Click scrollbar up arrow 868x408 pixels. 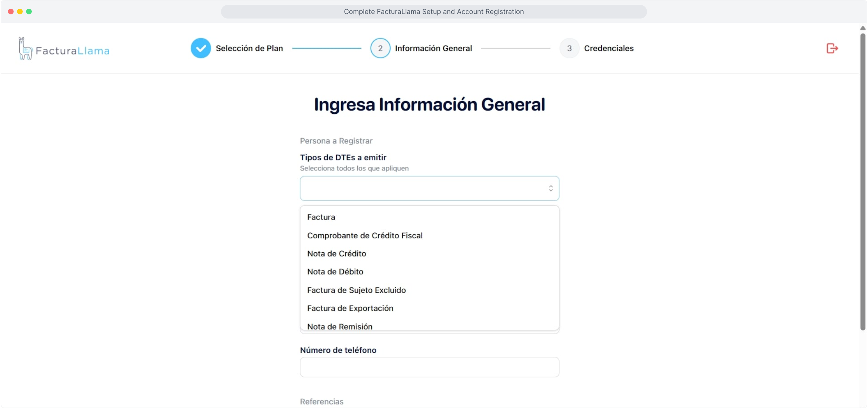(x=863, y=28)
